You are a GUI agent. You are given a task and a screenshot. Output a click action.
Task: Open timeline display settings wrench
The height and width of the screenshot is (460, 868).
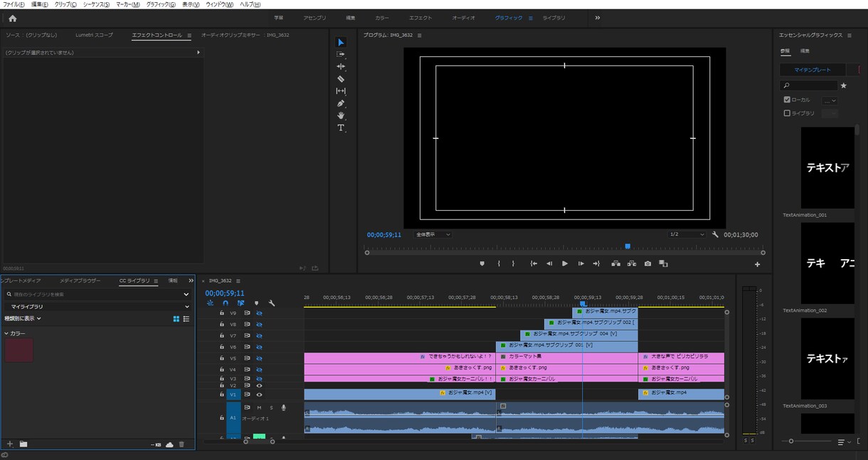[x=272, y=303]
